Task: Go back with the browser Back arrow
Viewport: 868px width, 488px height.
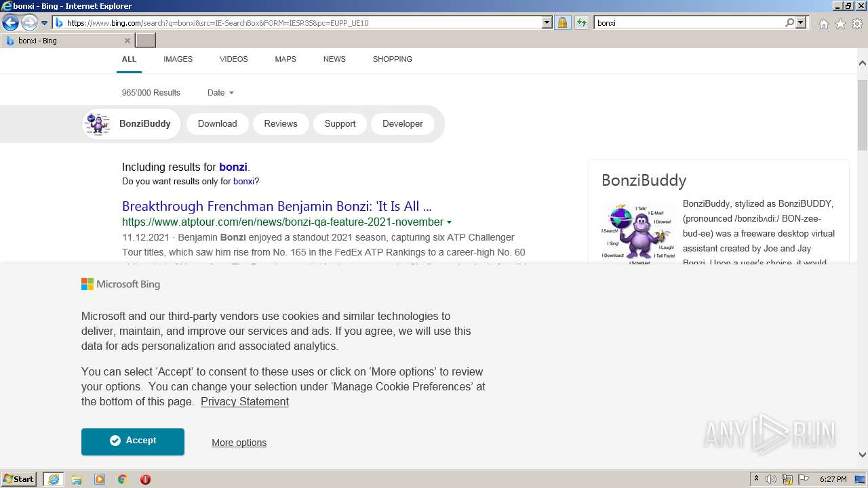Action: (x=11, y=23)
